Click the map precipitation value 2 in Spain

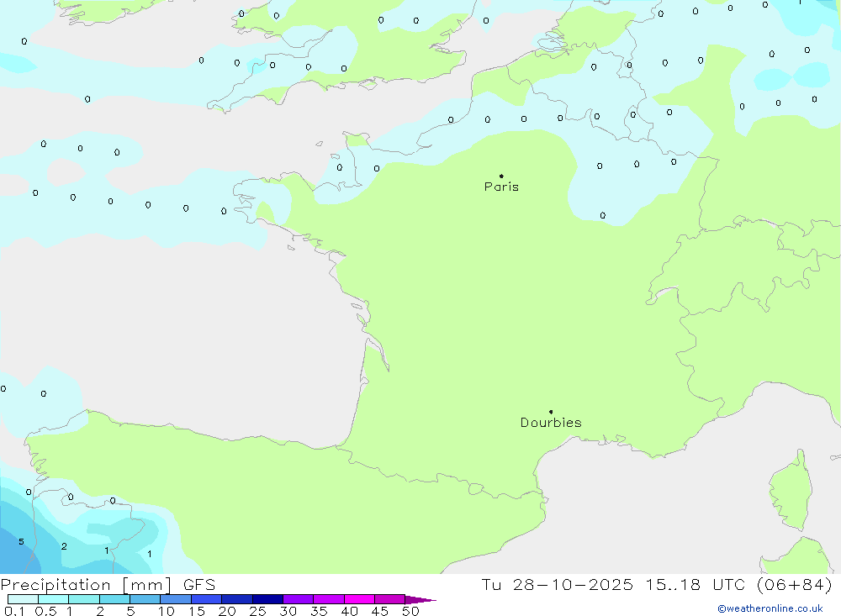pos(64,546)
